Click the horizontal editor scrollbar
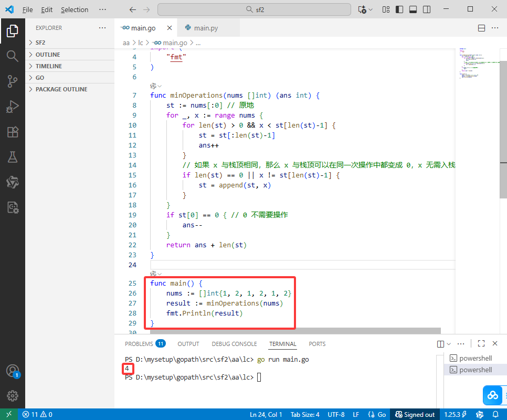The width and height of the screenshot is (507, 420). pos(295,331)
